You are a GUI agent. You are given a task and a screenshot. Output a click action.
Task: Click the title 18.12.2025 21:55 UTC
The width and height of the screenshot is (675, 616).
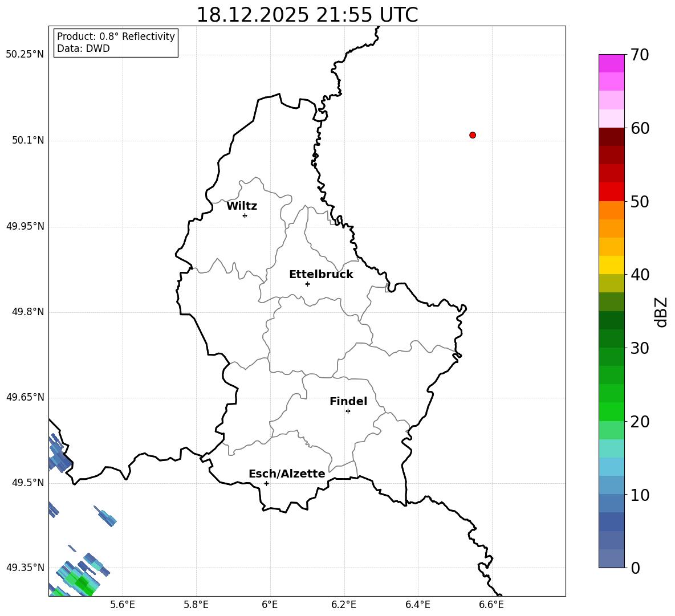tap(307, 15)
